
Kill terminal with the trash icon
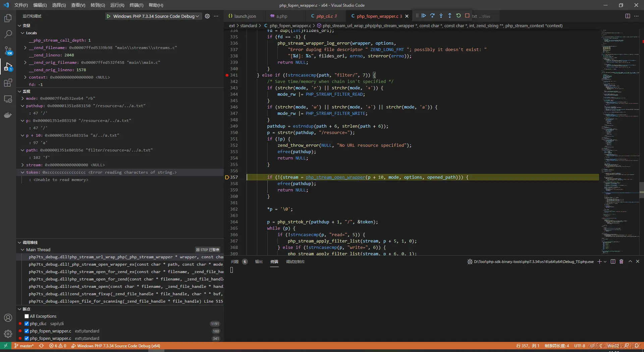tap(621, 262)
